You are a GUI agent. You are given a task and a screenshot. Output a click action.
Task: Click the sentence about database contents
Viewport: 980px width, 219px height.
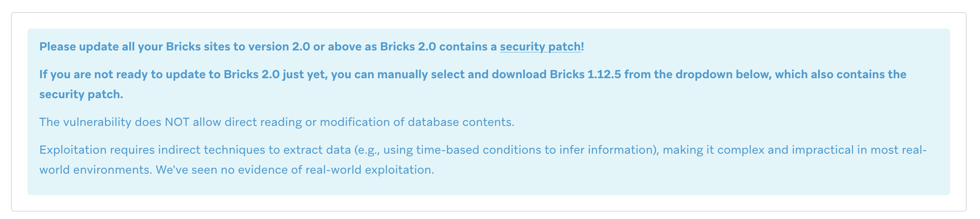[x=277, y=122]
